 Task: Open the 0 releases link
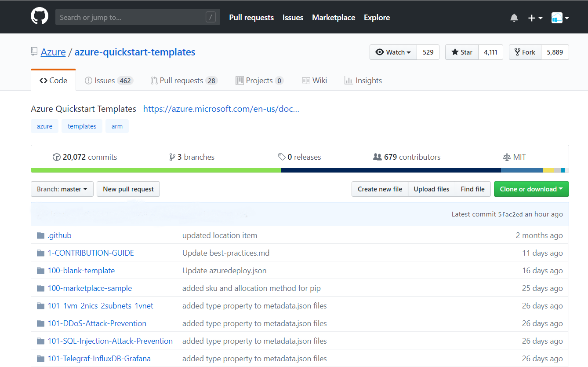tap(300, 157)
